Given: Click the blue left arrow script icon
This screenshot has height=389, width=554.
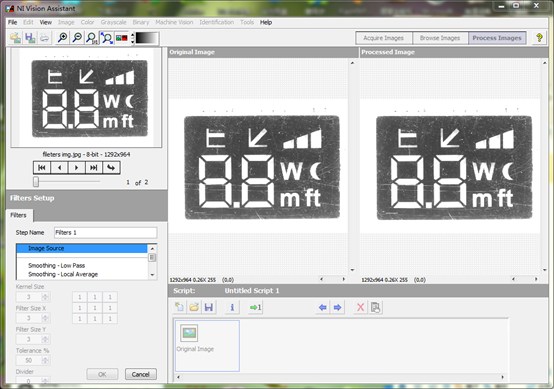Looking at the screenshot, I should 323,307.
